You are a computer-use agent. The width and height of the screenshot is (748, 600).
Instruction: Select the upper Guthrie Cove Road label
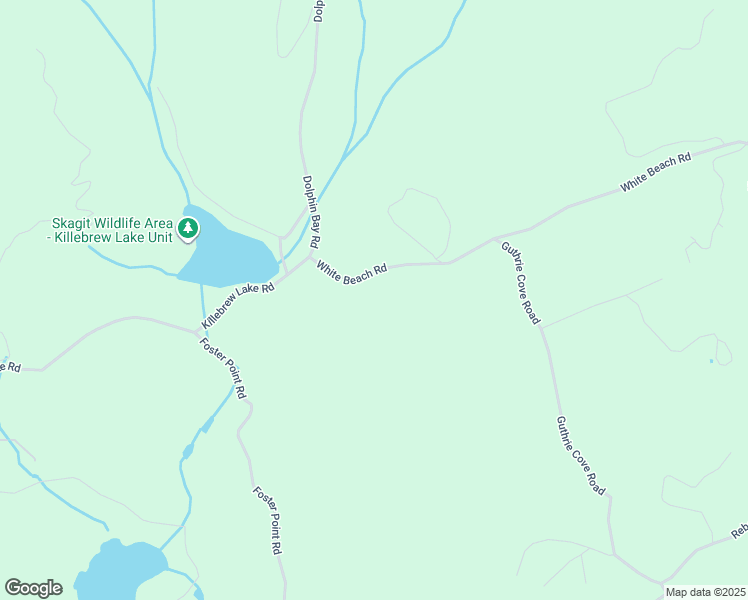coord(520,283)
